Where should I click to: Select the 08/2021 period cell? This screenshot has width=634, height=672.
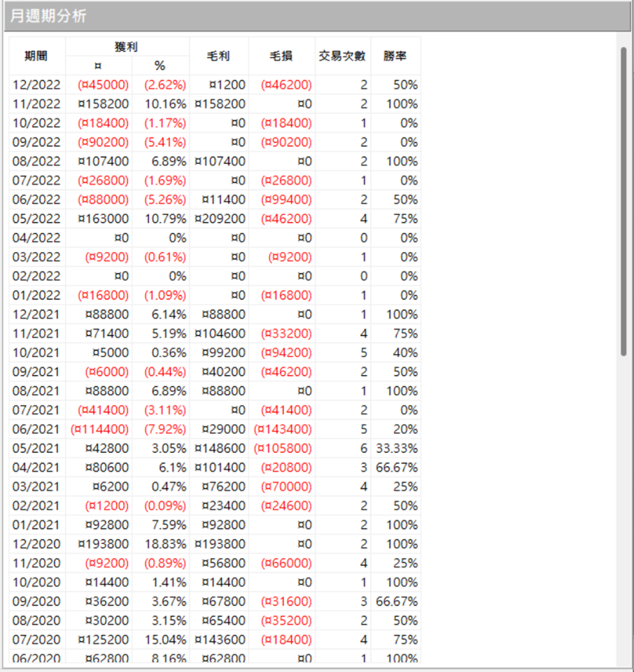click(x=37, y=391)
